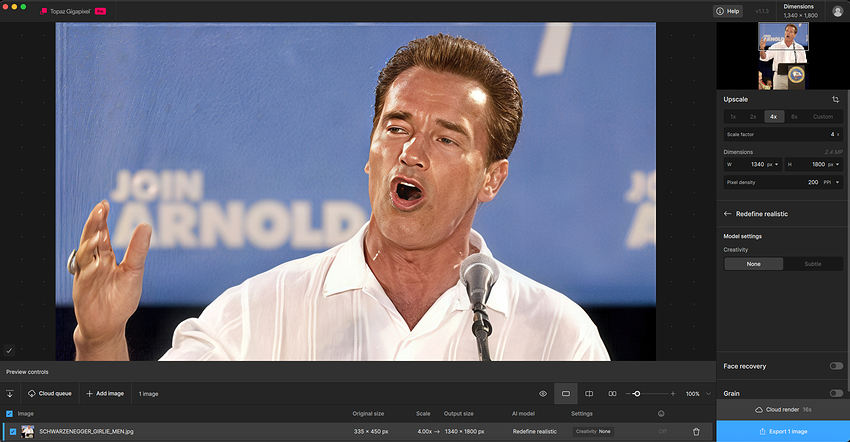Click the file name SCHWARZENEGGER_GIRLIE_MEN.jpg

point(86,432)
